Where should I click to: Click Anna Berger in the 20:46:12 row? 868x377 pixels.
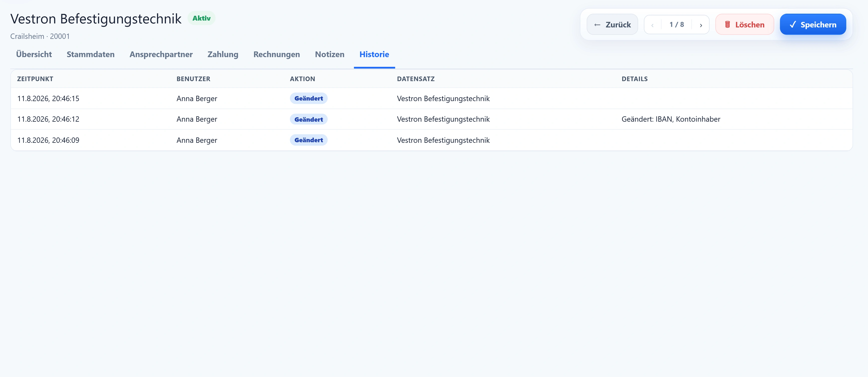click(x=197, y=119)
